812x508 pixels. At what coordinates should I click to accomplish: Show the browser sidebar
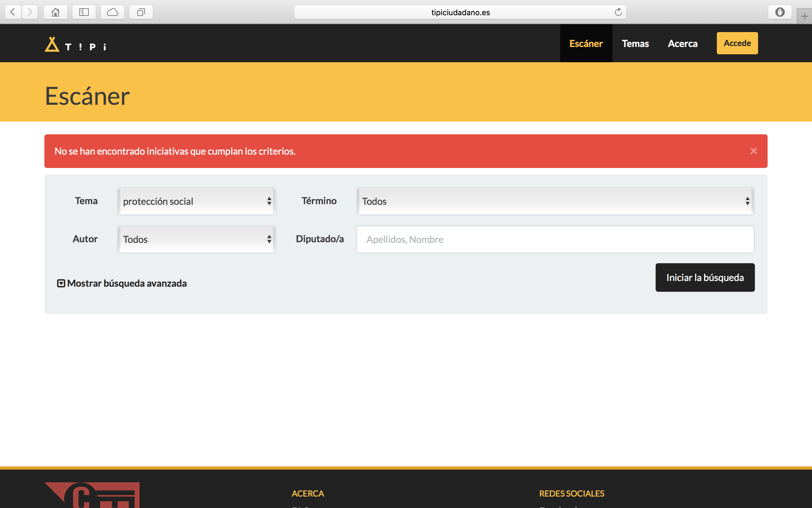[x=84, y=12]
